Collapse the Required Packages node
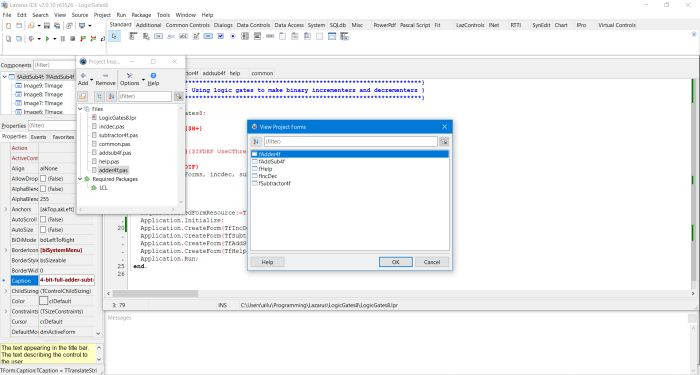This screenshot has height=375, width=700. 80,179
